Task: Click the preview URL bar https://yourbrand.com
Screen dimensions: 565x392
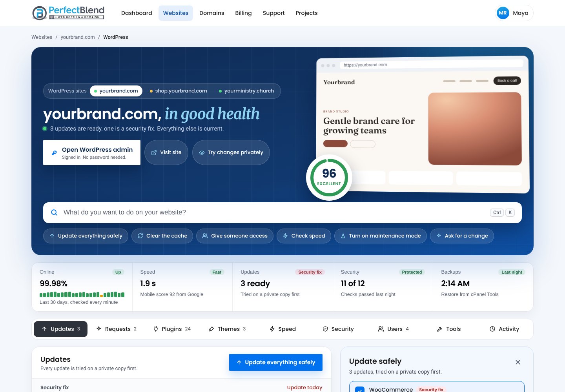Action: pyautogui.click(x=432, y=65)
